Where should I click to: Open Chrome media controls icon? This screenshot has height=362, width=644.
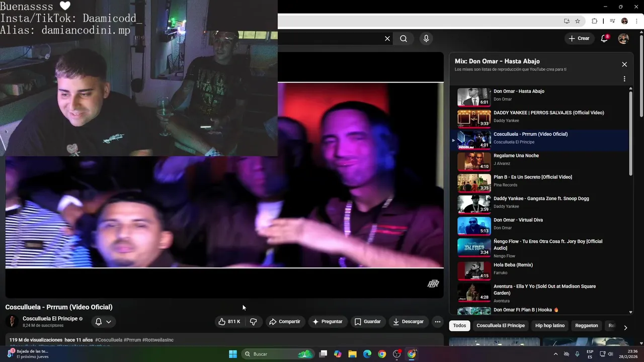[612, 21]
